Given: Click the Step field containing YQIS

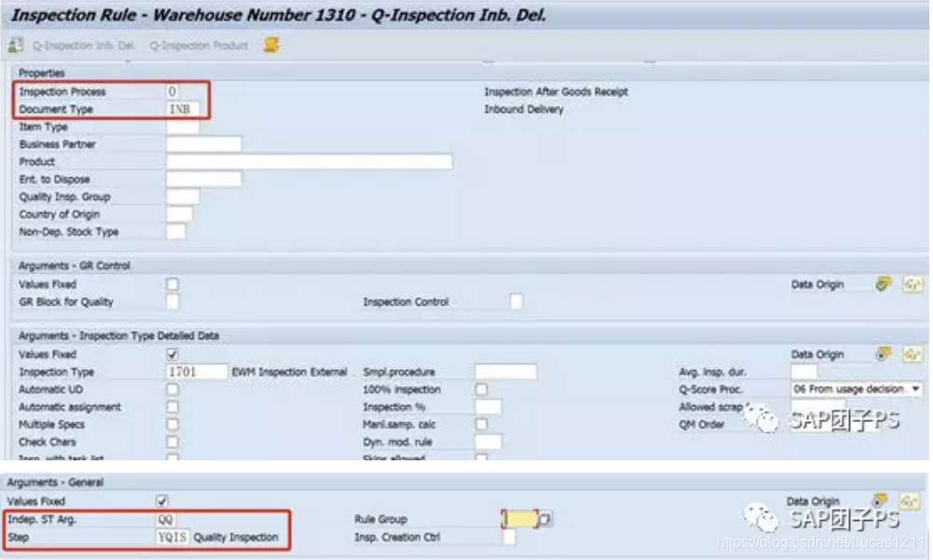Looking at the screenshot, I should point(172,538).
